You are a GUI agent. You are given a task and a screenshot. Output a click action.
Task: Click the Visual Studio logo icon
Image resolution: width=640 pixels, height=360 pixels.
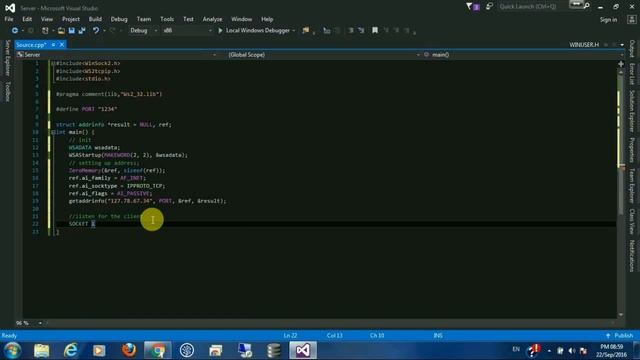click(x=10, y=8)
